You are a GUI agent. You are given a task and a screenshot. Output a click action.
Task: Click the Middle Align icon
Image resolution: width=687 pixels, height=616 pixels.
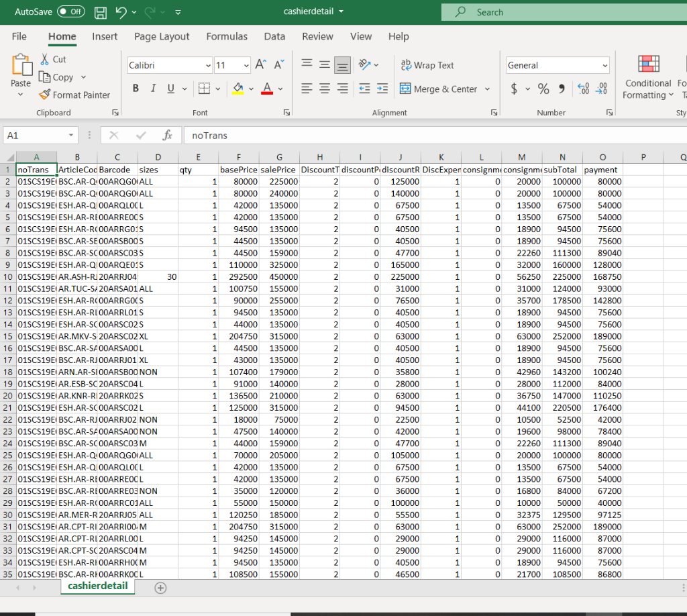325,65
